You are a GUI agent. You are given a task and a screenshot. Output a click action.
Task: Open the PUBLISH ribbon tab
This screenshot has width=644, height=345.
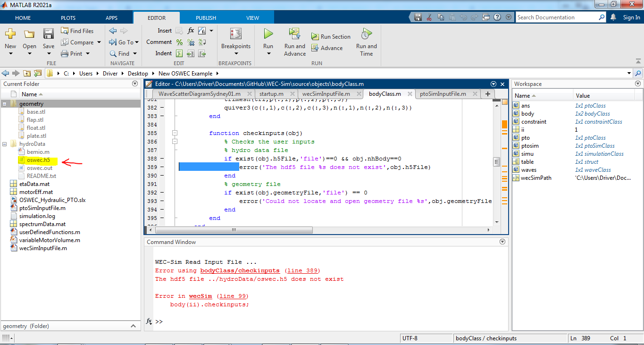(x=206, y=17)
